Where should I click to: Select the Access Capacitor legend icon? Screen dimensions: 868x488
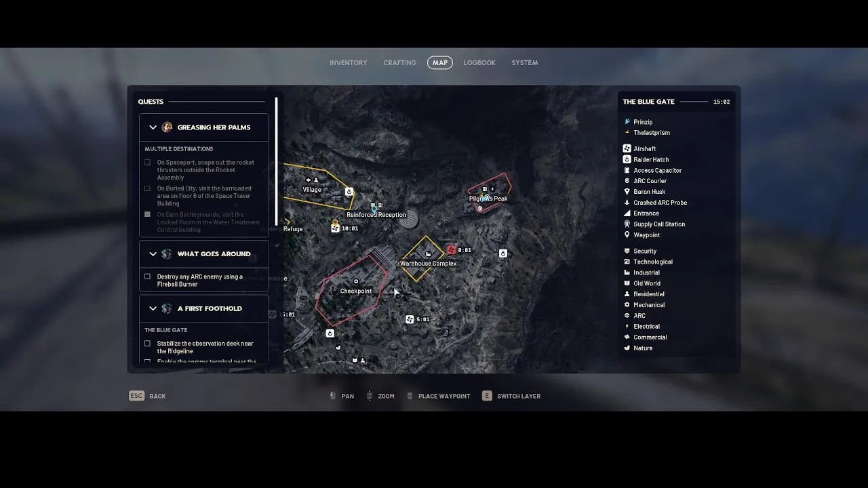point(627,170)
